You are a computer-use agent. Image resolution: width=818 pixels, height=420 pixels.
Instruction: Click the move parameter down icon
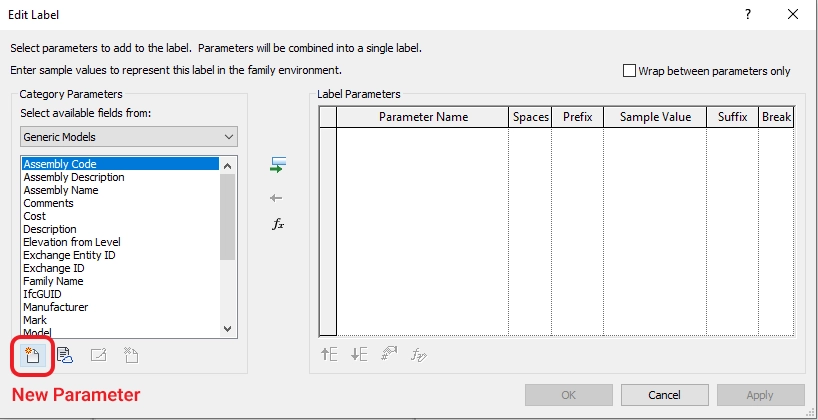[359, 353]
